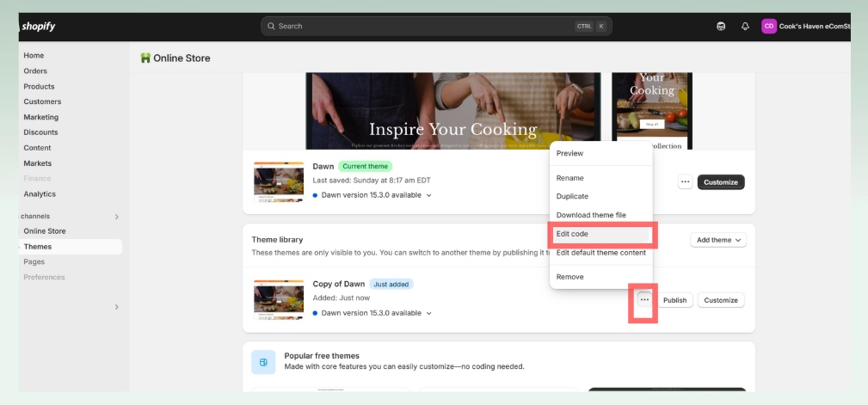Focus the Search field in top bar
868x405 pixels.
(436, 26)
